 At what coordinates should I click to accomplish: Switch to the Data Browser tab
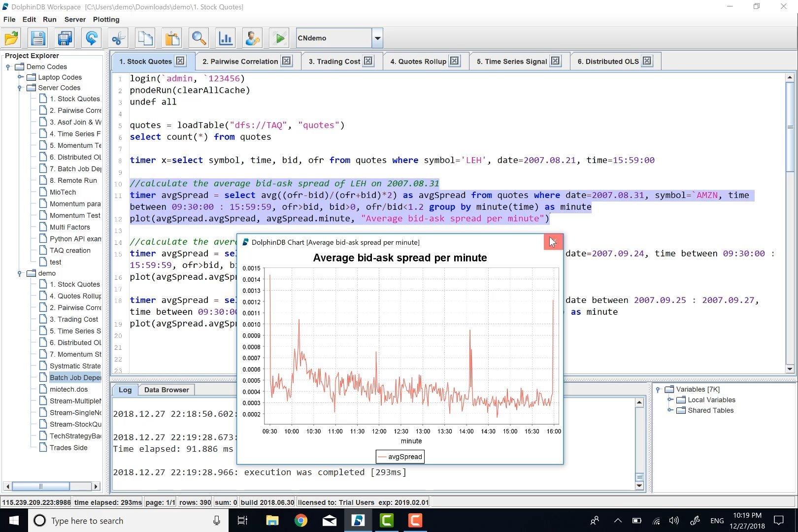[x=166, y=390]
